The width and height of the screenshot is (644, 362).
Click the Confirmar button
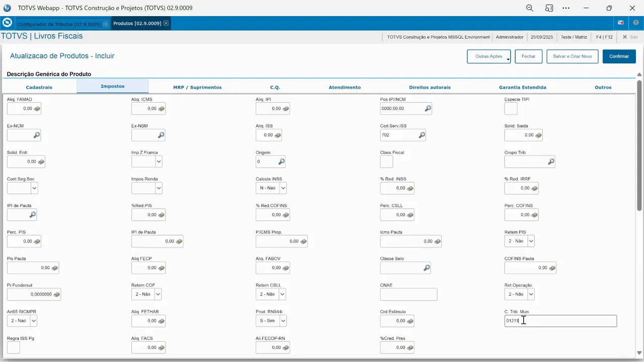tap(619, 56)
